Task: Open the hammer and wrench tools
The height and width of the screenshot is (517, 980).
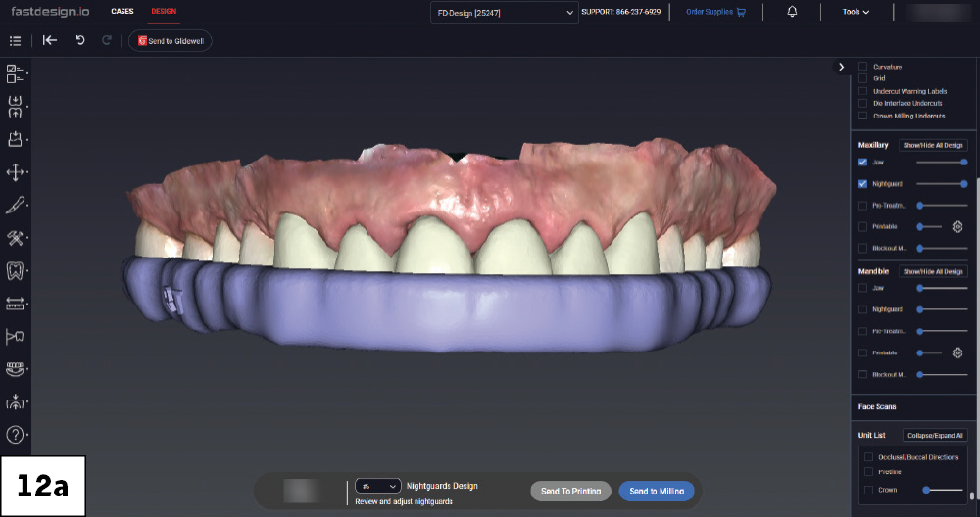Action: tap(15, 238)
